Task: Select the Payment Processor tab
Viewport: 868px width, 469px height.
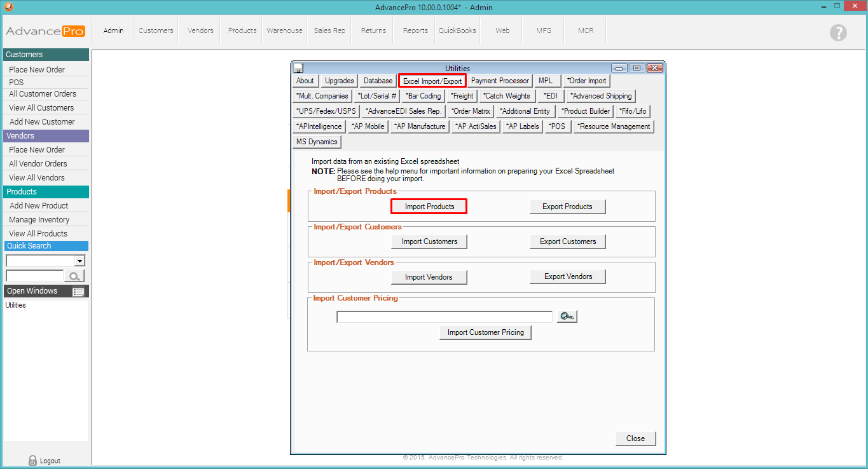Action: click(x=500, y=81)
